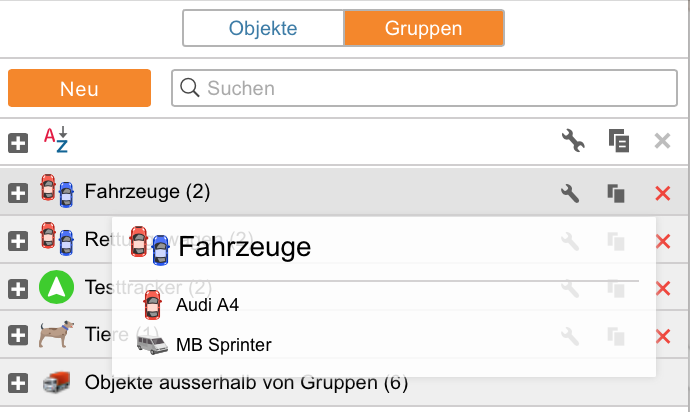Delete the Fahrzeuge group red X
The height and width of the screenshot is (412, 690).
[662, 193]
